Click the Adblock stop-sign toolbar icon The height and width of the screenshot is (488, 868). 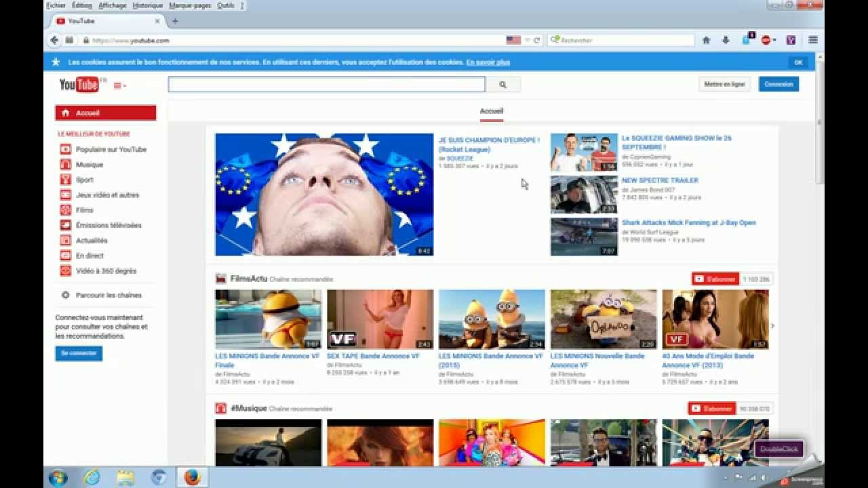click(x=767, y=41)
